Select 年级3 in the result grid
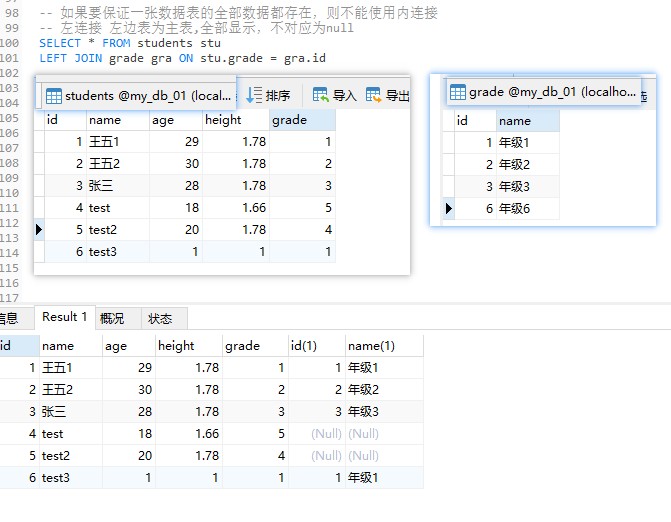The image size is (671, 522). 384,412
